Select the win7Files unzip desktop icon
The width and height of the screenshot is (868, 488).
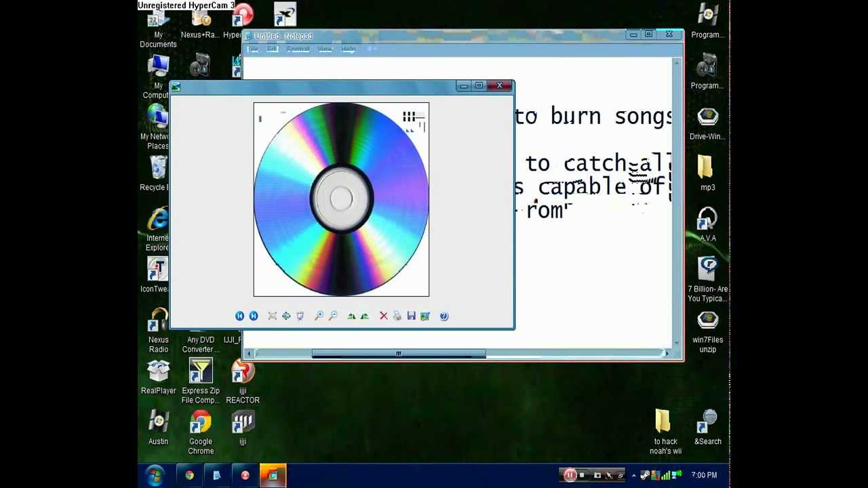707,331
